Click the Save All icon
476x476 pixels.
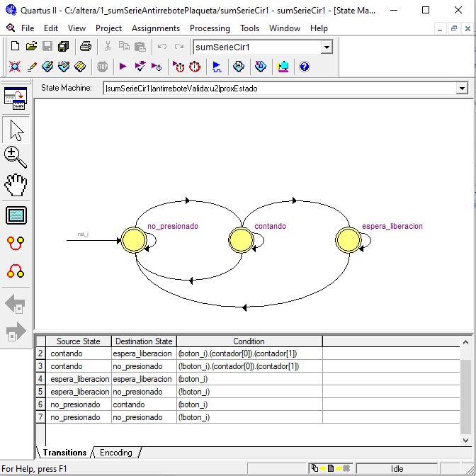64,47
